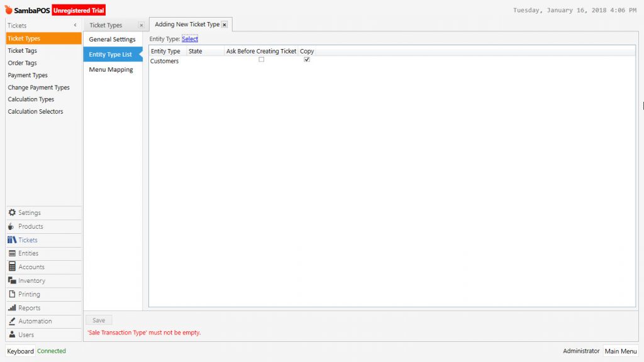
Task: Select the Entity Type List section
Action: (112, 54)
